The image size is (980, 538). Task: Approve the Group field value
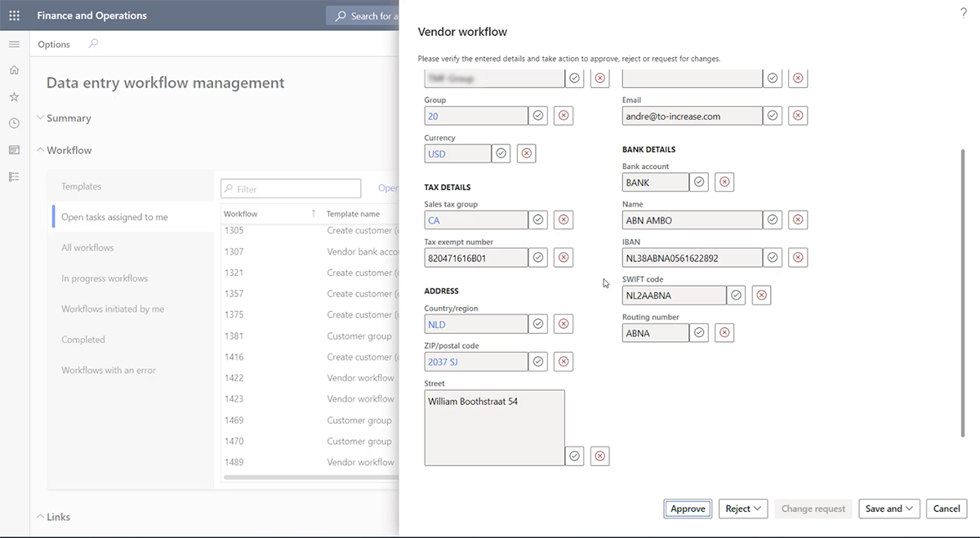[x=537, y=115]
